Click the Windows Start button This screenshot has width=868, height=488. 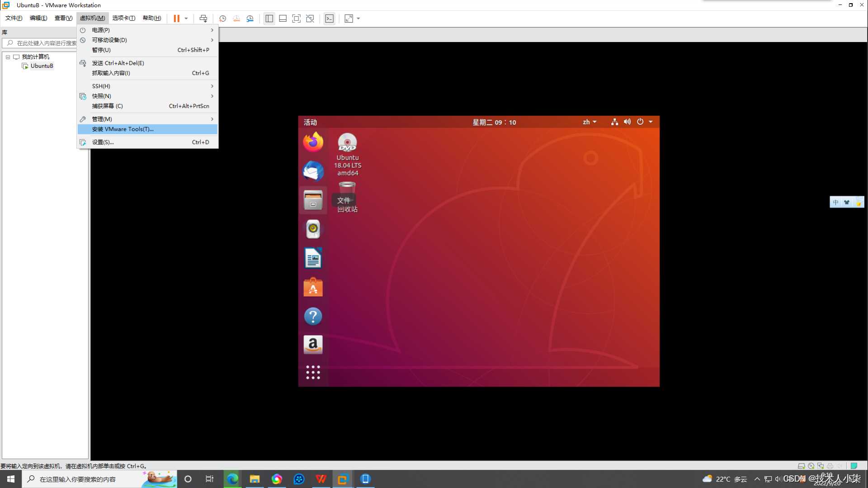pyautogui.click(x=11, y=479)
